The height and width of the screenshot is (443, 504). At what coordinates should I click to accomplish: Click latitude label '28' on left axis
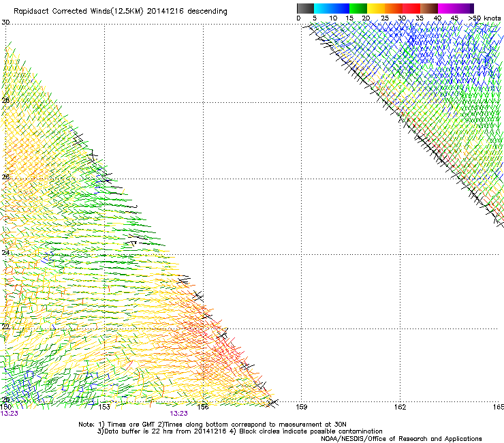(x=5, y=100)
